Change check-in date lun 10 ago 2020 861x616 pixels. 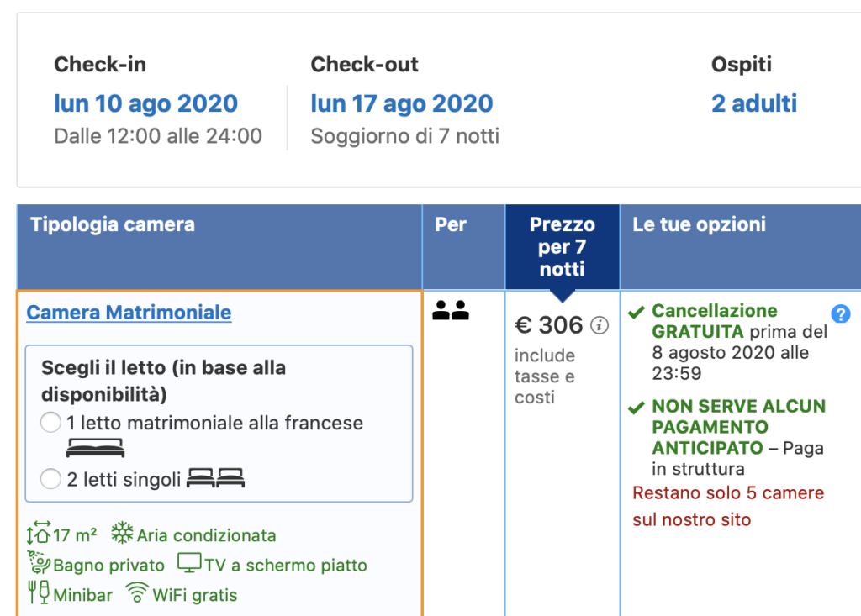[x=145, y=103]
